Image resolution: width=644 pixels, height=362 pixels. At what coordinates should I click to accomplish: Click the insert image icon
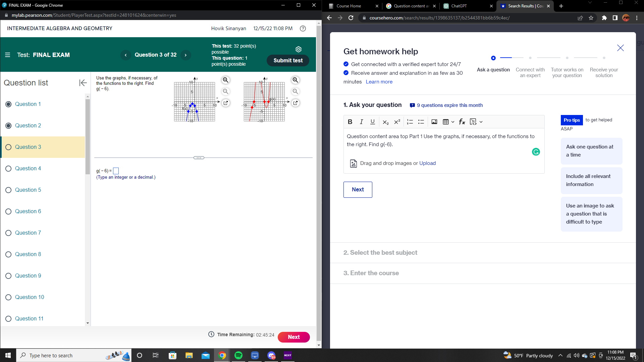click(x=433, y=122)
